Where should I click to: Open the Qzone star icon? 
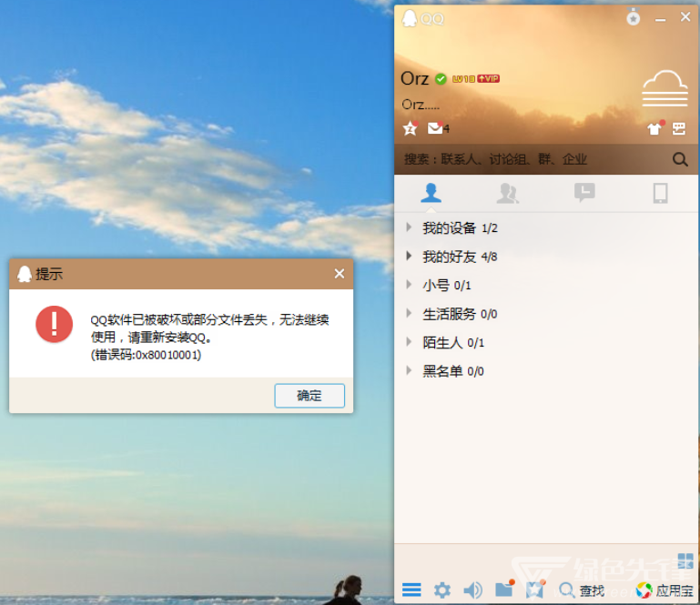click(410, 128)
